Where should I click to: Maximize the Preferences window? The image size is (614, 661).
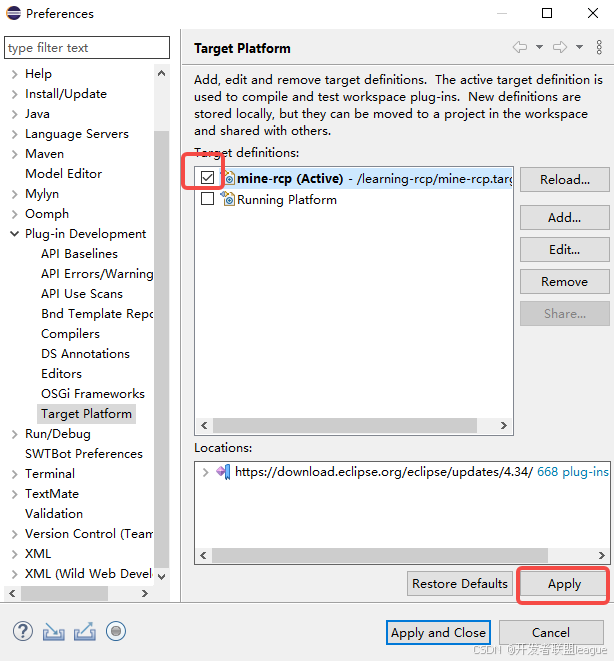(x=547, y=13)
